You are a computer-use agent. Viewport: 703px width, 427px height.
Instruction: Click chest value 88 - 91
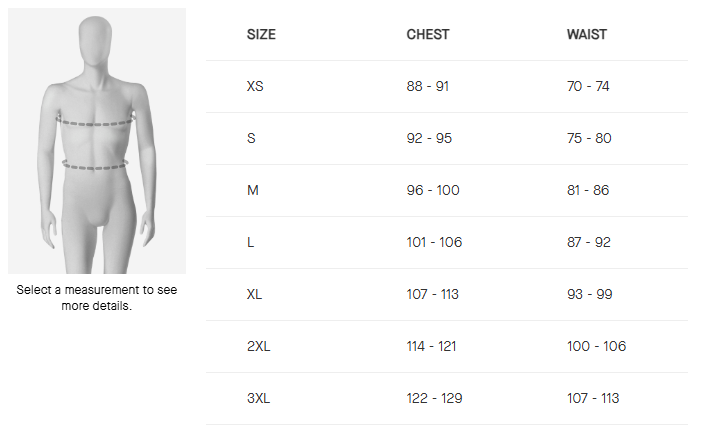tap(428, 86)
